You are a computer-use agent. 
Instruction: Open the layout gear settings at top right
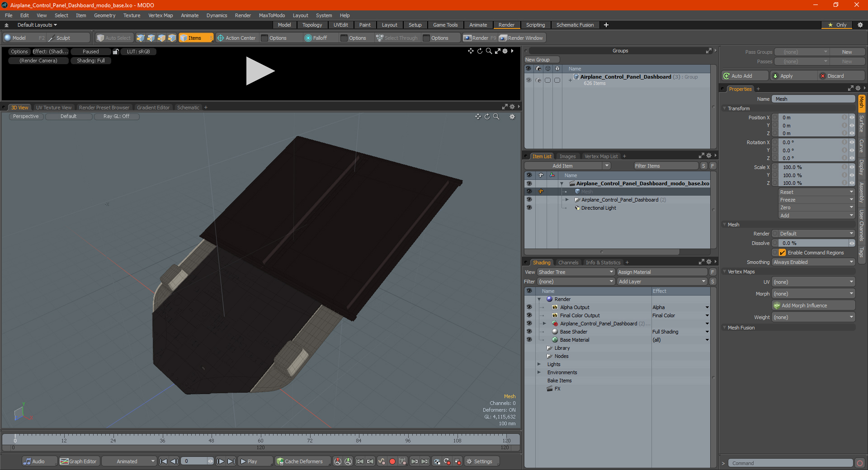[860, 25]
